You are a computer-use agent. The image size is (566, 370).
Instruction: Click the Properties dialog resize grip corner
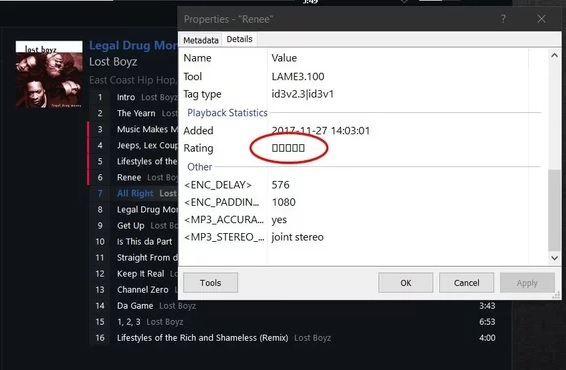click(556, 296)
